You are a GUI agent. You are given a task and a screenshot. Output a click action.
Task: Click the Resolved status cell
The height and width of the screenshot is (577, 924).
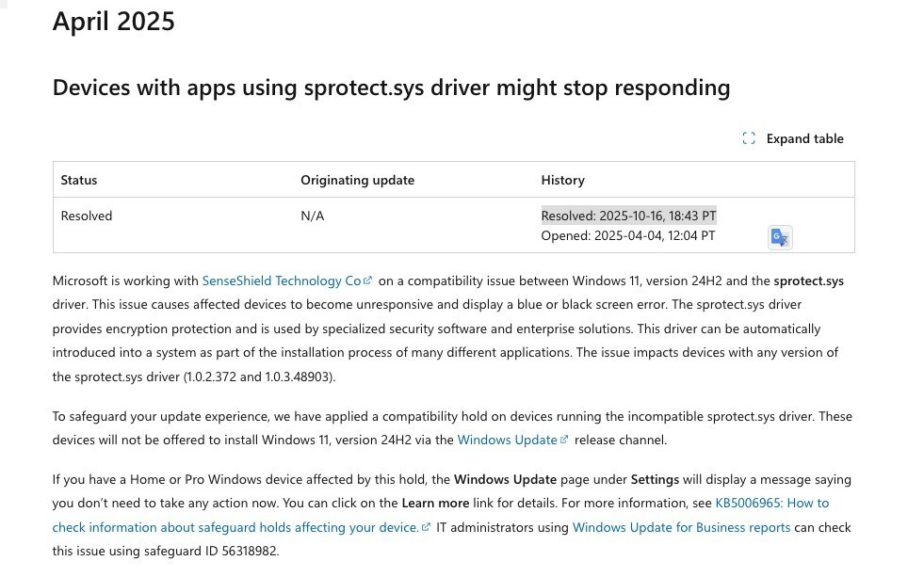[x=87, y=216]
